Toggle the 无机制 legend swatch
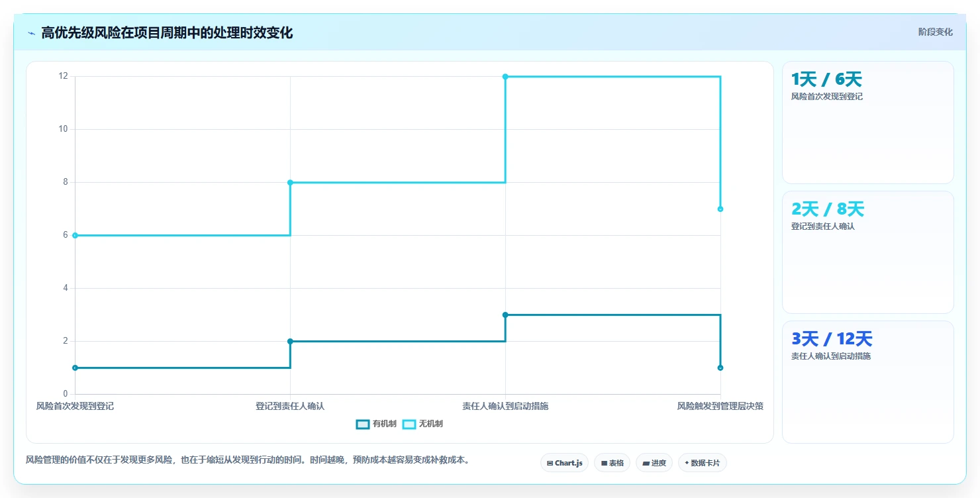The height and width of the screenshot is (498, 980). click(x=409, y=424)
